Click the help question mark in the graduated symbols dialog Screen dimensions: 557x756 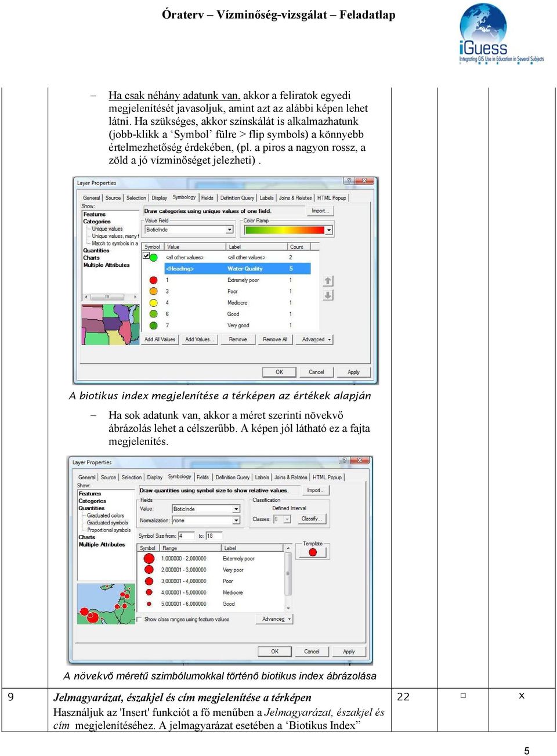coord(343,460)
